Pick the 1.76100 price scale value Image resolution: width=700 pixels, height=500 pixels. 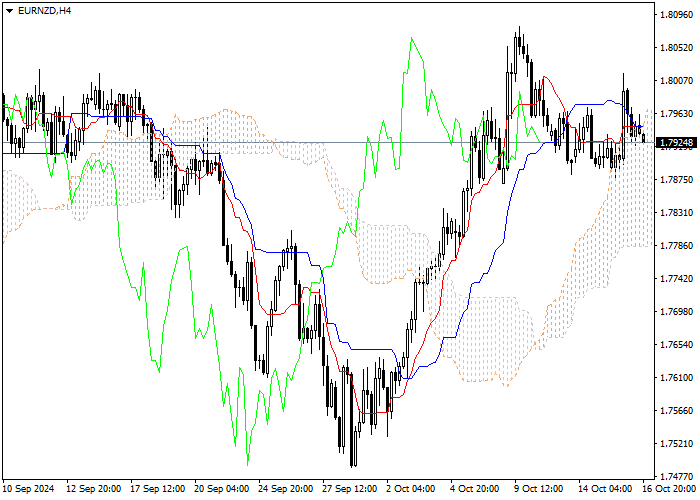coord(676,378)
